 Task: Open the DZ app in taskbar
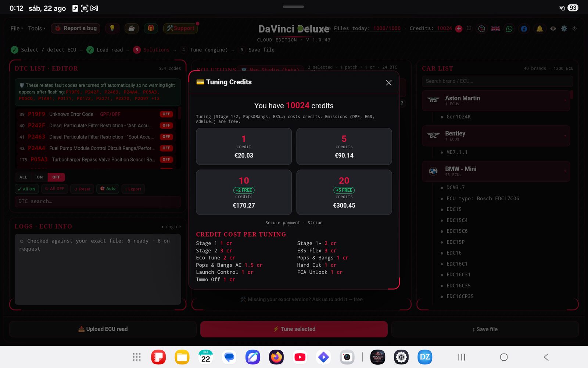425,357
